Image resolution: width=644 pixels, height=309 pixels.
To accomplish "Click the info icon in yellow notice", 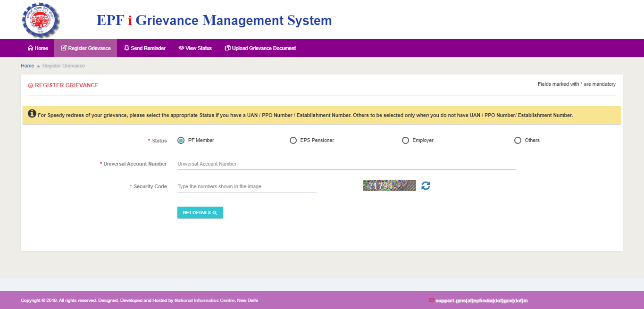I will (x=32, y=114).
